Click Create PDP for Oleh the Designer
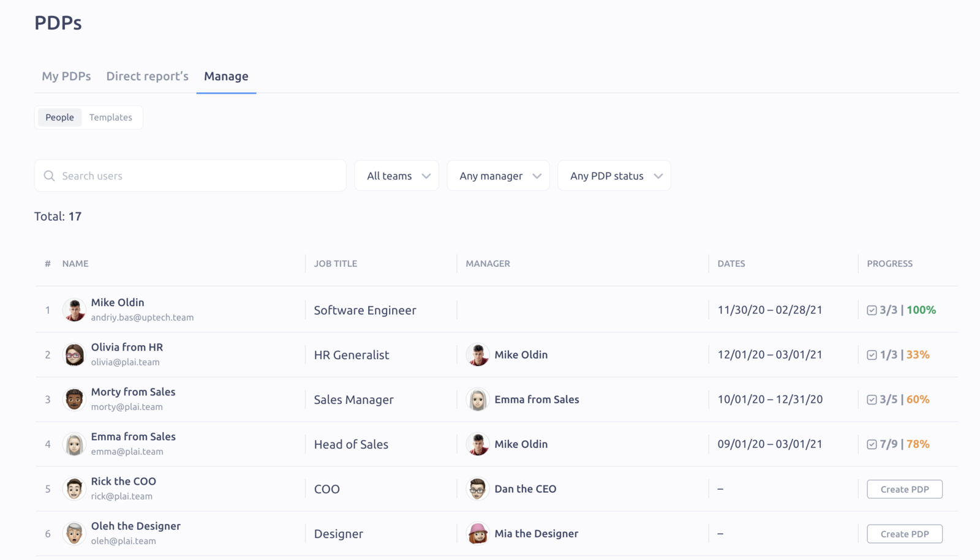The height and width of the screenshot is (560, 980). click(x=905, y=533)
